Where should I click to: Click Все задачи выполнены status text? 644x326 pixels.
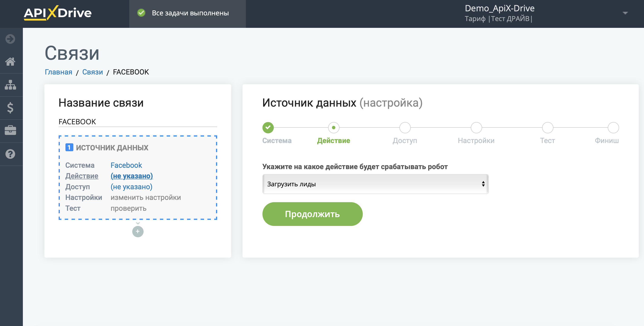click(x=190, y=13)
